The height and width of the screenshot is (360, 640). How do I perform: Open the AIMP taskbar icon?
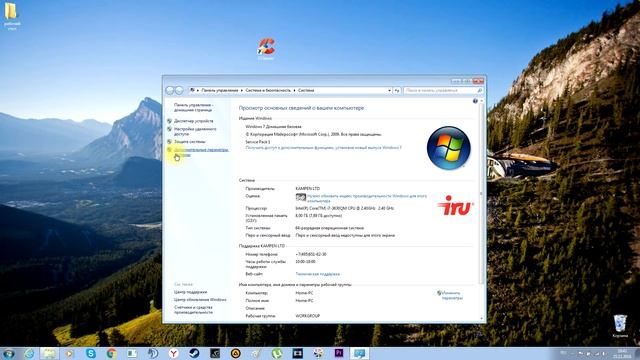[236, 353]
